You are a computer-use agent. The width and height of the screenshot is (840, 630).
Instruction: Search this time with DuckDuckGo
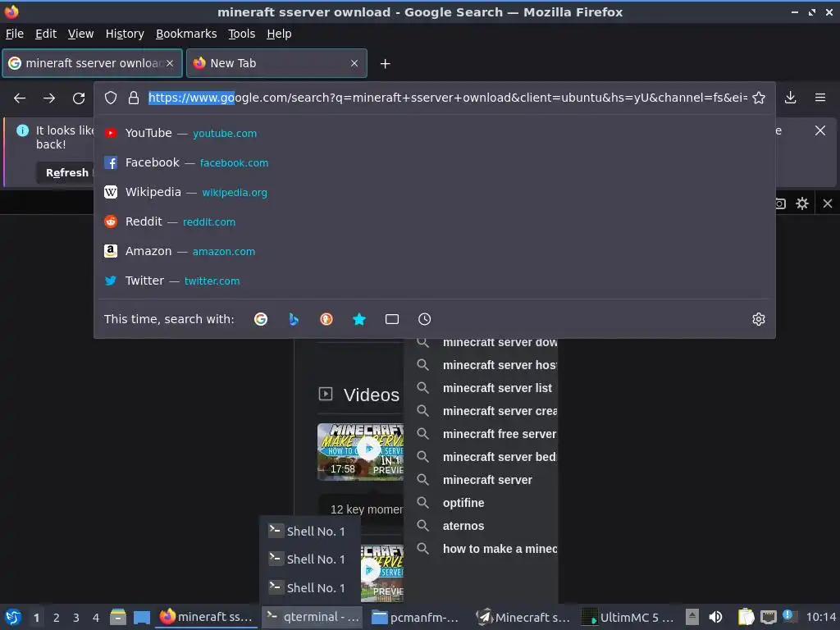(326, 319)
